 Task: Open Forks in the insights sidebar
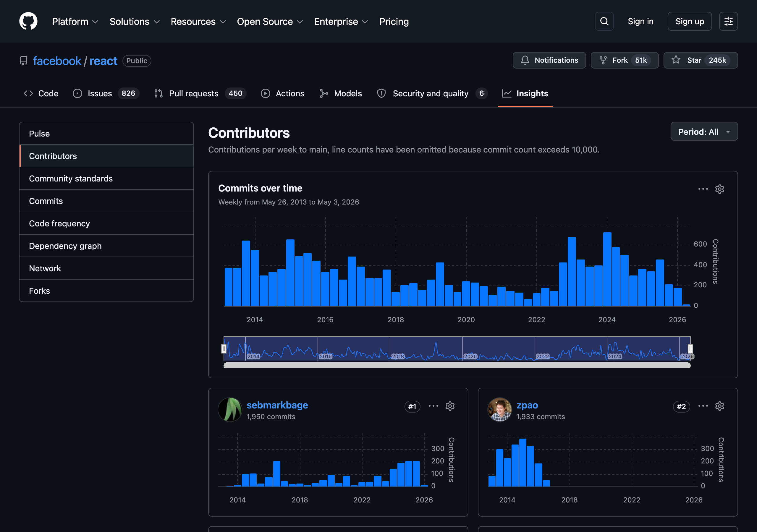[106, 291]
